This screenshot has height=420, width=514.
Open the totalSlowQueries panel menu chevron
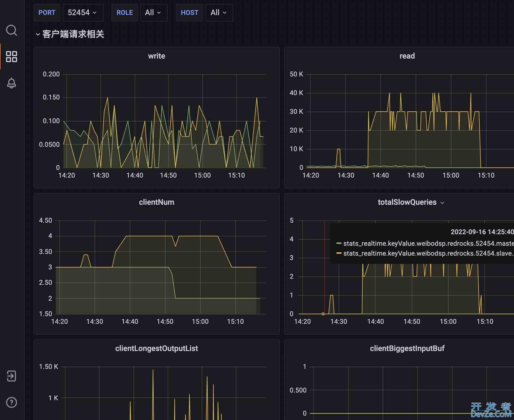click(442, 203)
